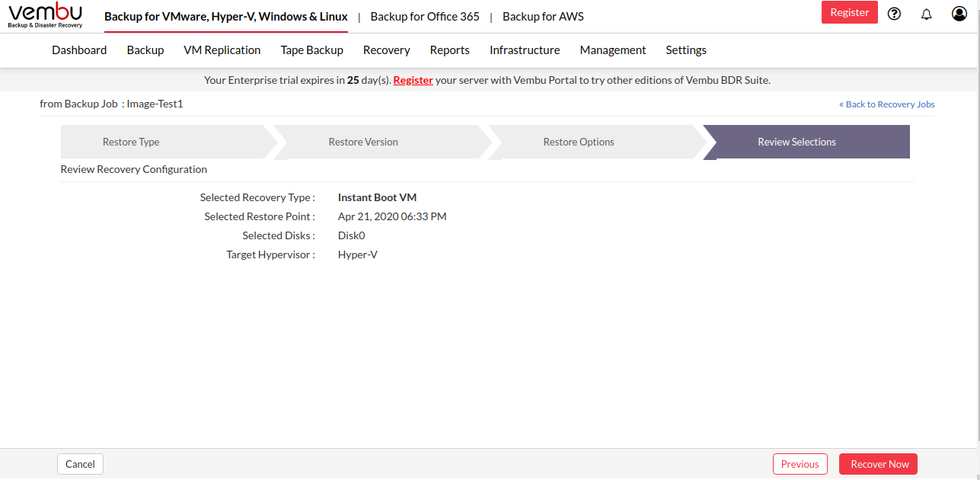Click the Previous button

[800, 464]
